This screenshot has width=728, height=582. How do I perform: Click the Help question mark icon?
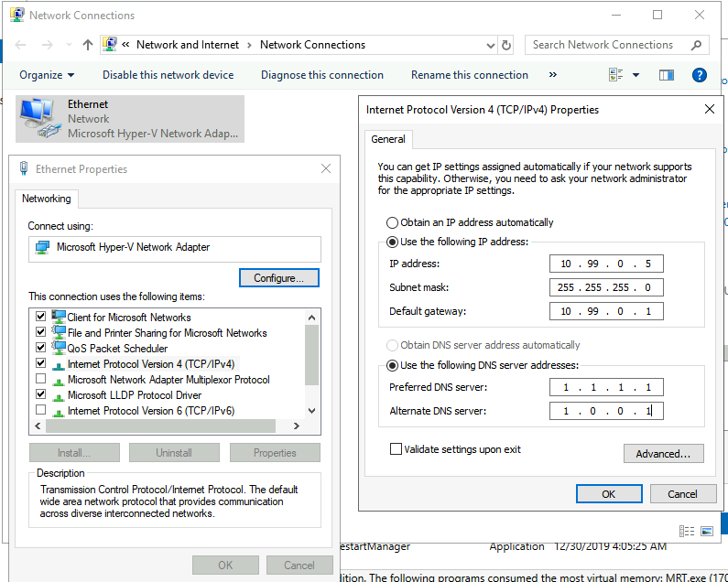(x=700, y=75)
